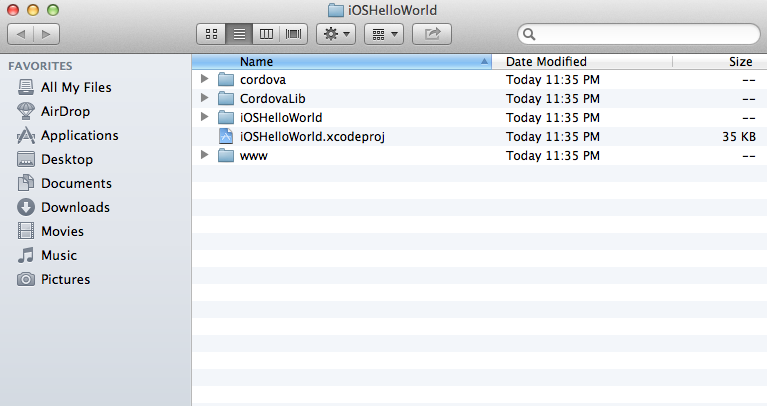Click the FAVORITES sidebar heading
The width and height of the screenshot is (767, 406).
(40, 66)
